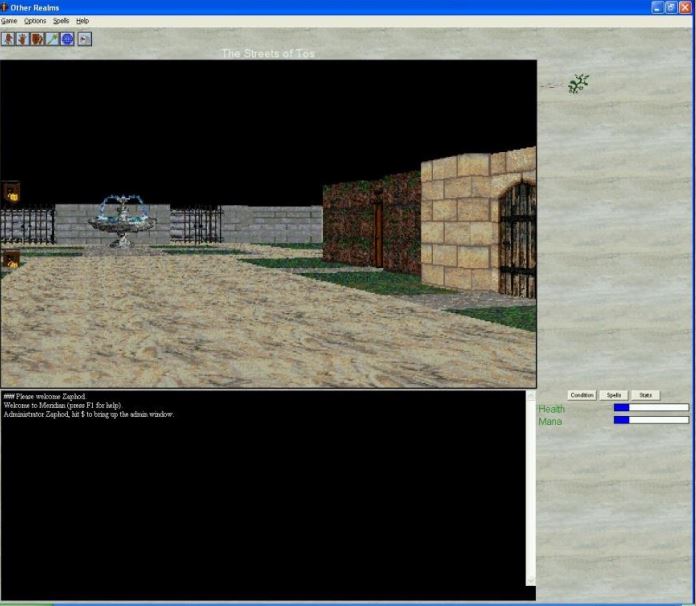The image size is (696, 606).
Task: Switch to the Spells tab button
Action: coord(614,395)
